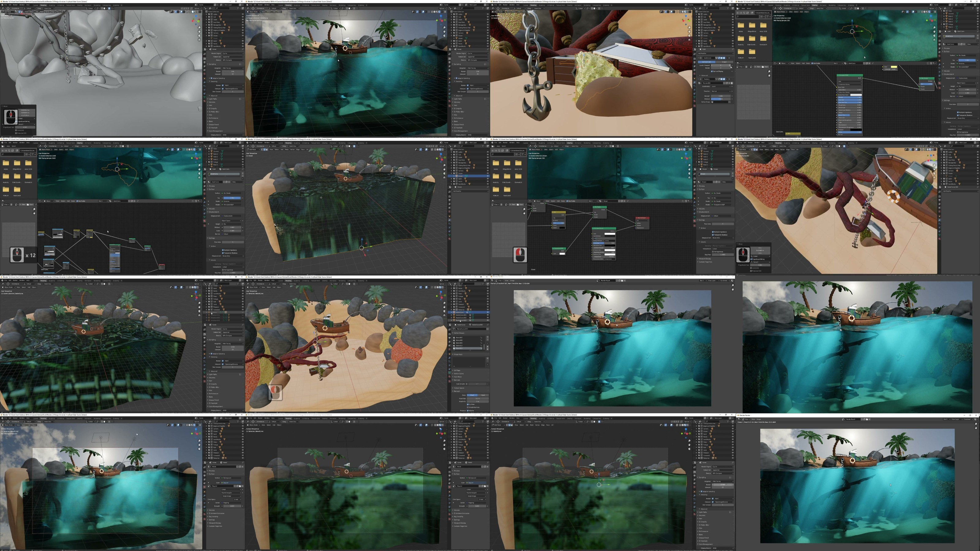980x551 pixels.
Task: Click Render samples field, top-row second screenshot
Action: coord(478,72)
